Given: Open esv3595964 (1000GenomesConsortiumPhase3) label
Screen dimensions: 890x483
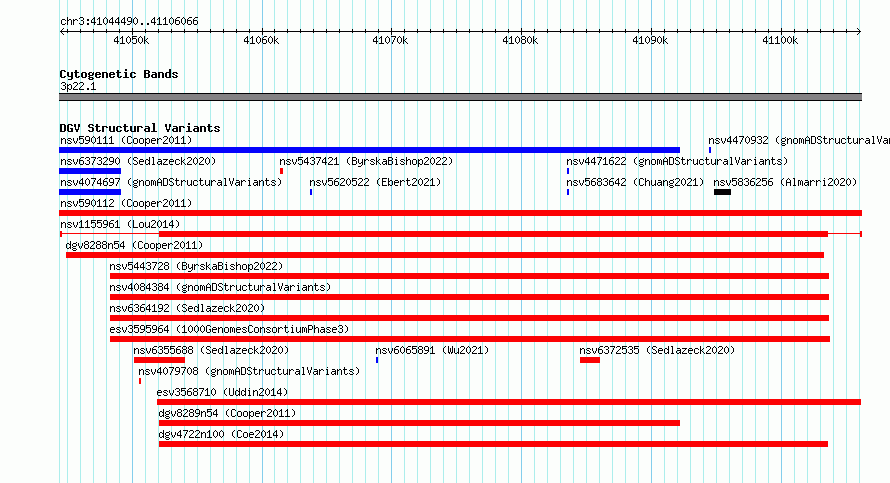Looking at the screenshot, I should [x=229, y=329].
